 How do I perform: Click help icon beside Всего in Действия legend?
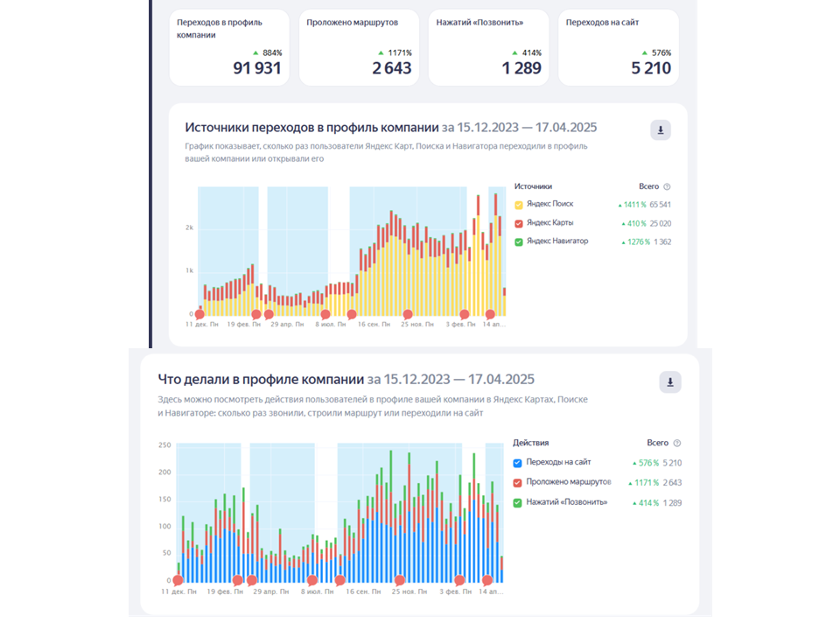[676, 444]
